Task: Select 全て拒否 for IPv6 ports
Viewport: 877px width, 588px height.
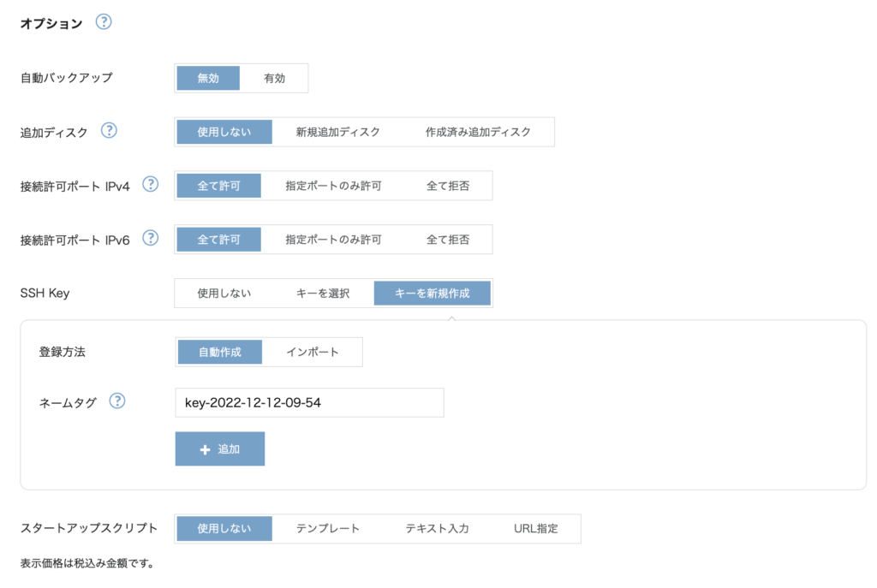Action: pos(448,240)
